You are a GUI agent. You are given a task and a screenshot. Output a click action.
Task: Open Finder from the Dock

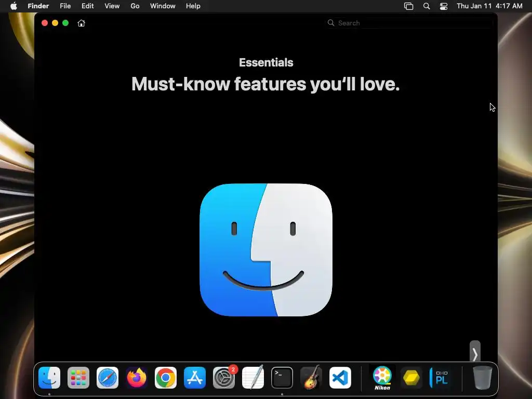coord(49,378)
